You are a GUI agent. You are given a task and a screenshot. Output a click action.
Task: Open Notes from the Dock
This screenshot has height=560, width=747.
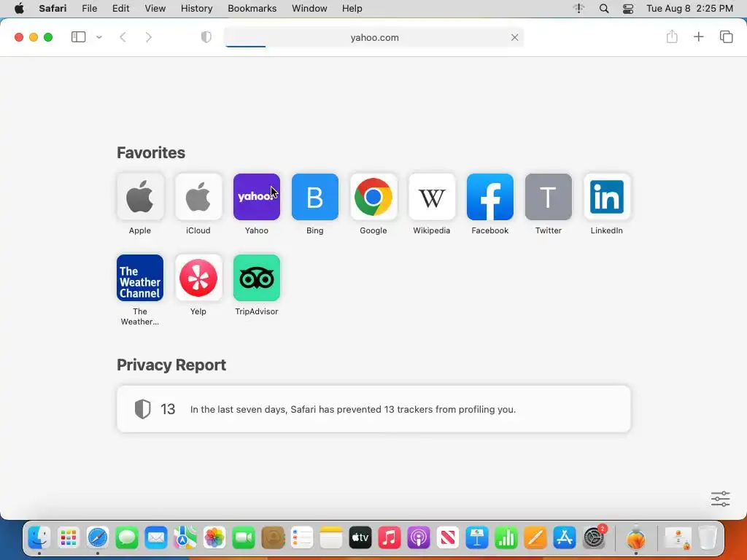(331, 539)
